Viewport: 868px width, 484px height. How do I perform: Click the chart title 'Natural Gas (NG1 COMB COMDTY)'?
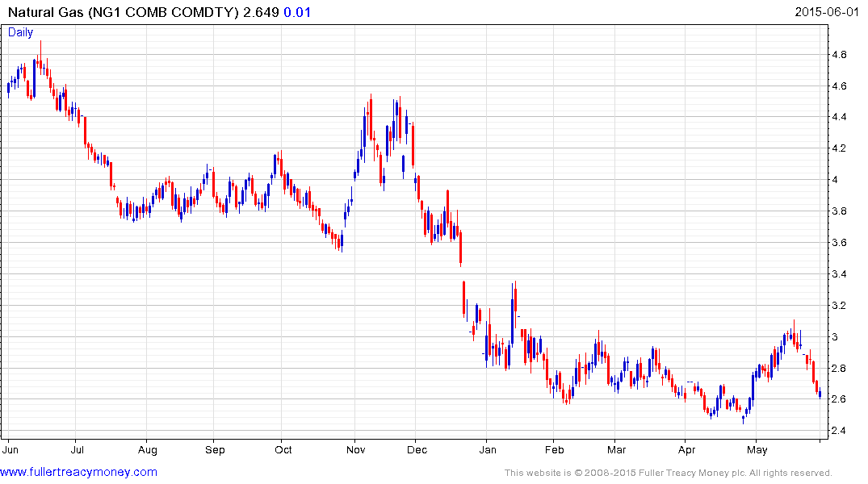click(124, 12)
